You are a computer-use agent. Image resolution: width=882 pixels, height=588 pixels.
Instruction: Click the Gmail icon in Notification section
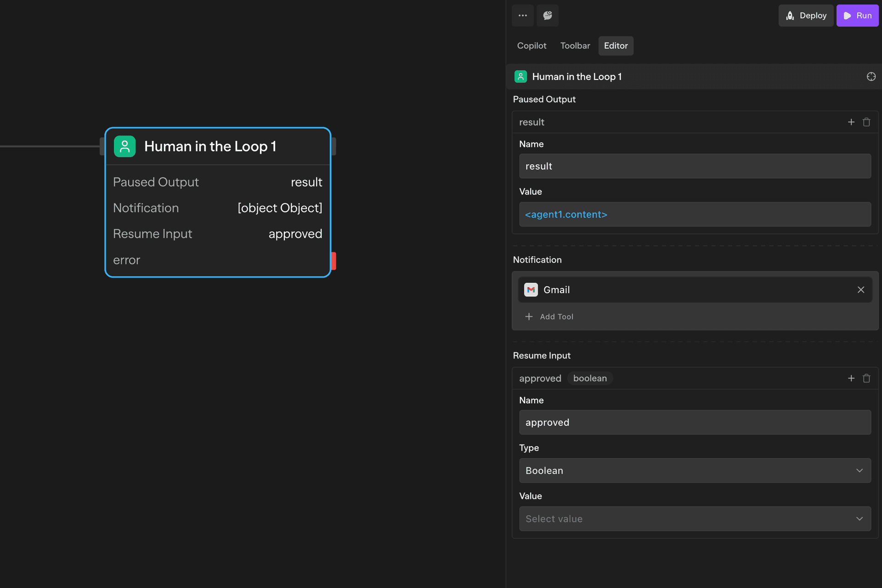pos(531,289)
